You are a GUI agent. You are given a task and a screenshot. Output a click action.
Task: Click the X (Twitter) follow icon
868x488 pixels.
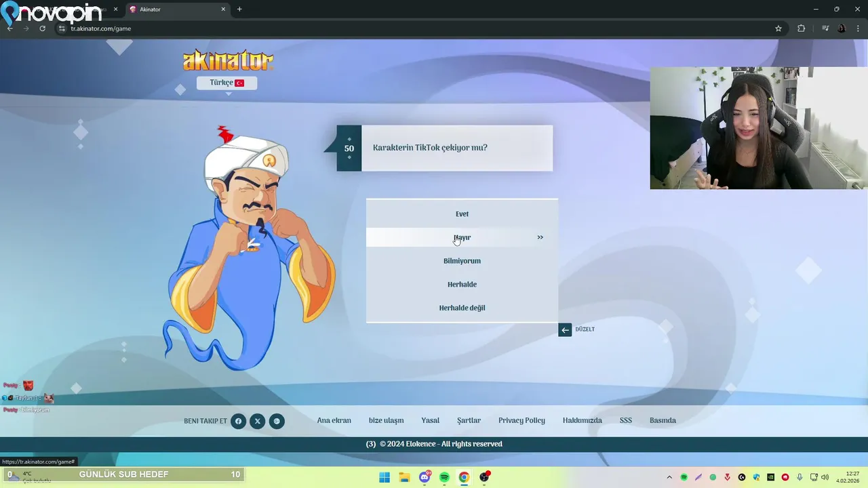(257, 421)
